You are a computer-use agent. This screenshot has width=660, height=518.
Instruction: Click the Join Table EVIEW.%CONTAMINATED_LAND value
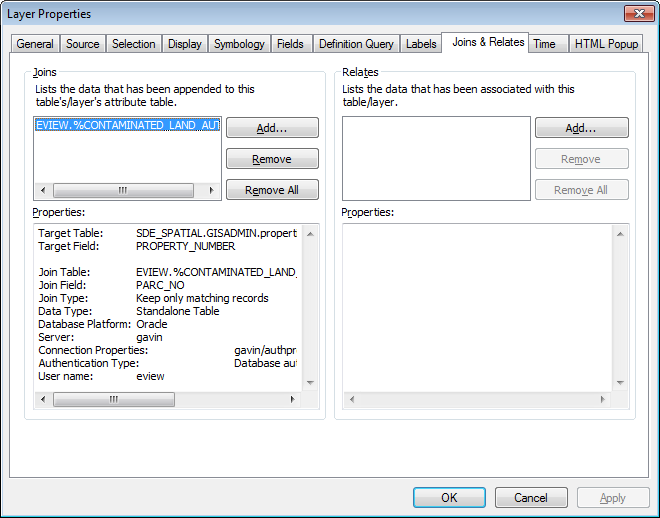pyautogui.click(x=216, y=272)
